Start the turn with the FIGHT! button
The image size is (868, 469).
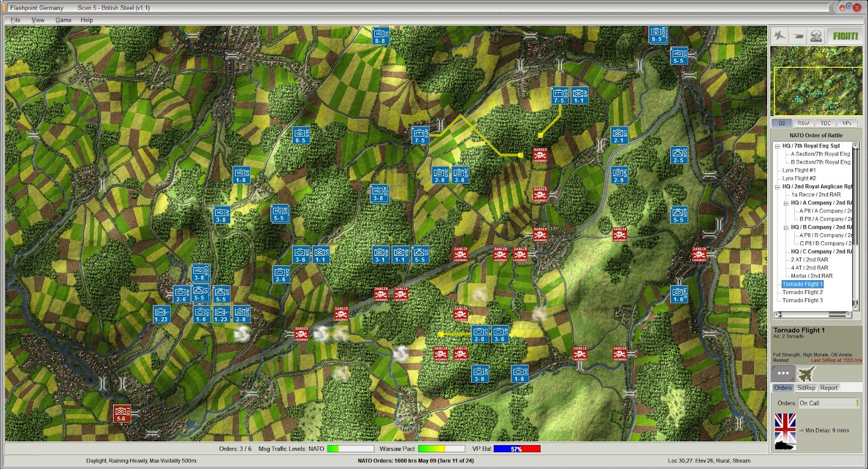pyautogui.click(x=845, y=36)
